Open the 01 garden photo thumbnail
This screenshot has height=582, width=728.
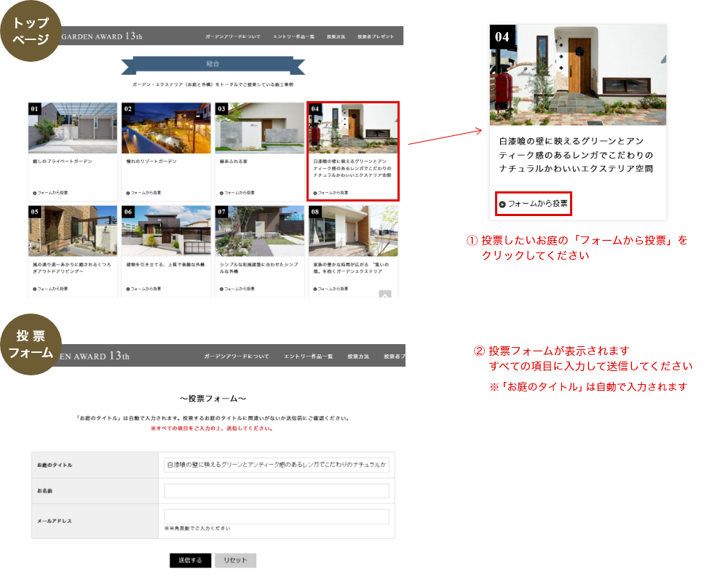[72, 127]
